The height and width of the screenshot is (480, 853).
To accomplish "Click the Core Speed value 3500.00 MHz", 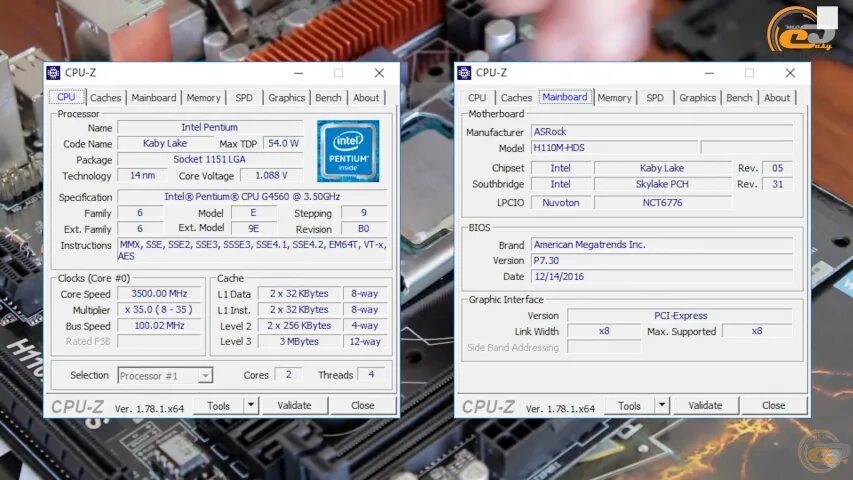I will coord(159,293).
